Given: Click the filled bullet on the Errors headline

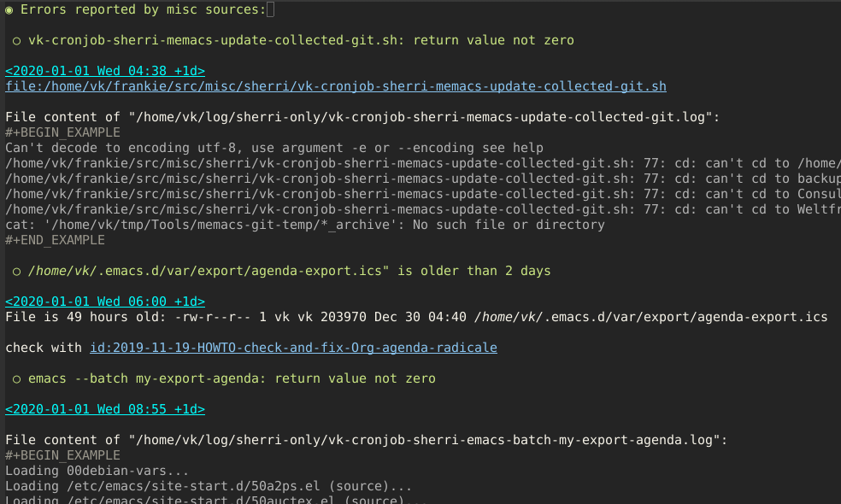Looking at the screenshot, I should pyautogui.click(x=9, y=9).
